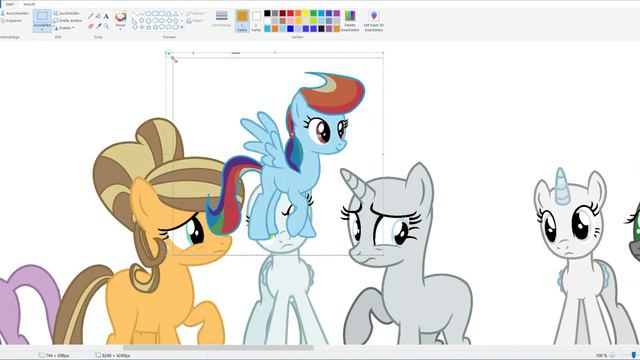The image size is (640, 360).
Task: Select Farbe 1 foreground color box
Action: pyautogui.click(x=242, y=20)
